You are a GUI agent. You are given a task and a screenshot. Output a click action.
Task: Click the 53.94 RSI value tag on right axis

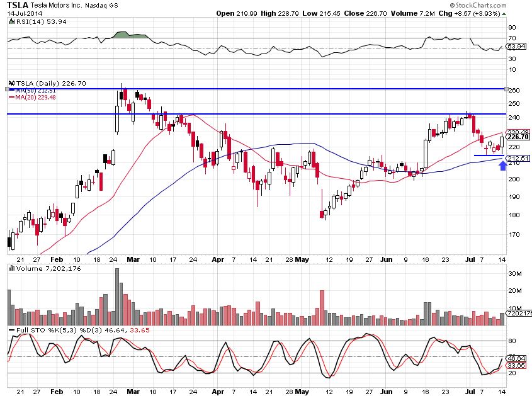click(516, 47)
